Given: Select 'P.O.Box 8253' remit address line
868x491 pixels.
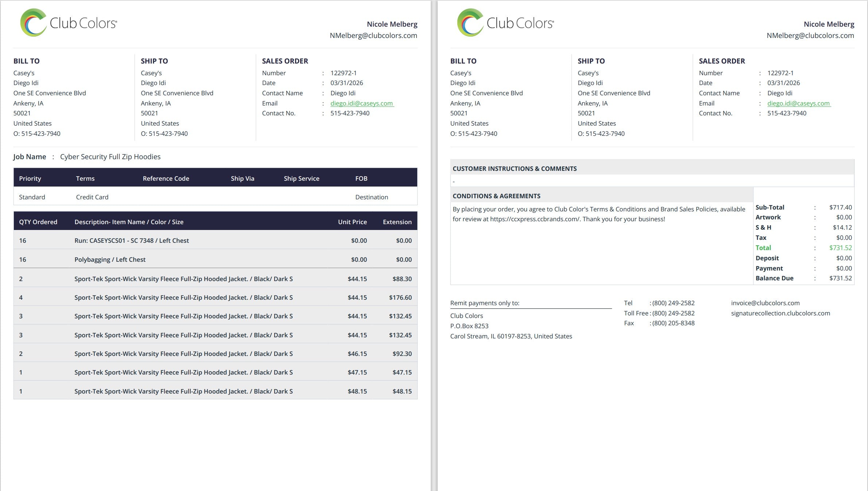Looking at the screenshot, I should click(469, 326).
